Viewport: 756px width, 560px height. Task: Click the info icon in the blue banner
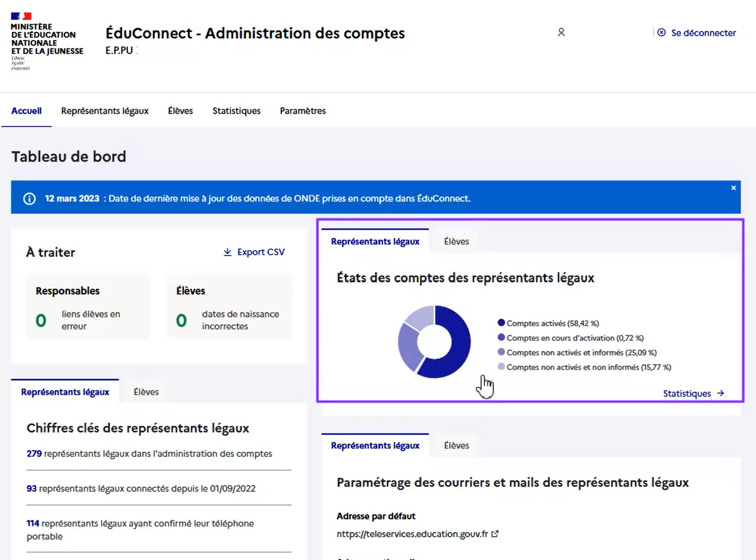tap(29, 198)
